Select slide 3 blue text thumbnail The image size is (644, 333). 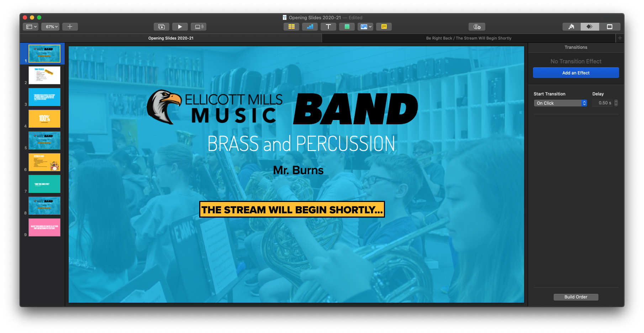44,97
